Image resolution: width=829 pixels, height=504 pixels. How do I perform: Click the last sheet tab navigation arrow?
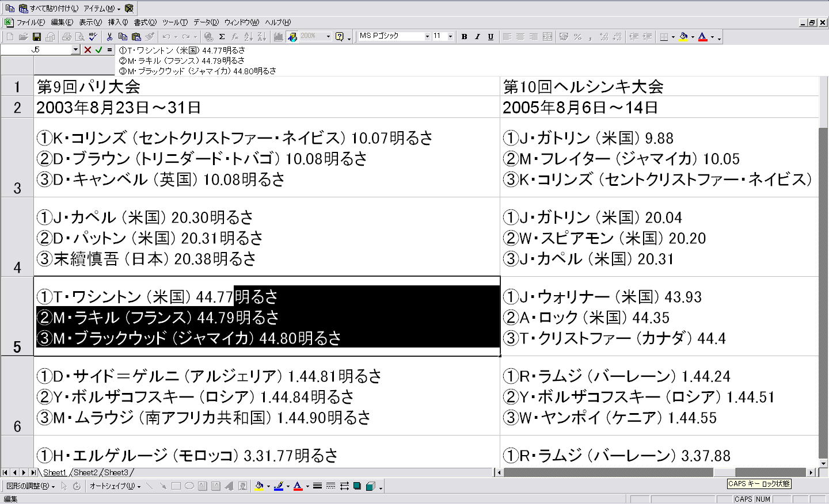point(33,472)
